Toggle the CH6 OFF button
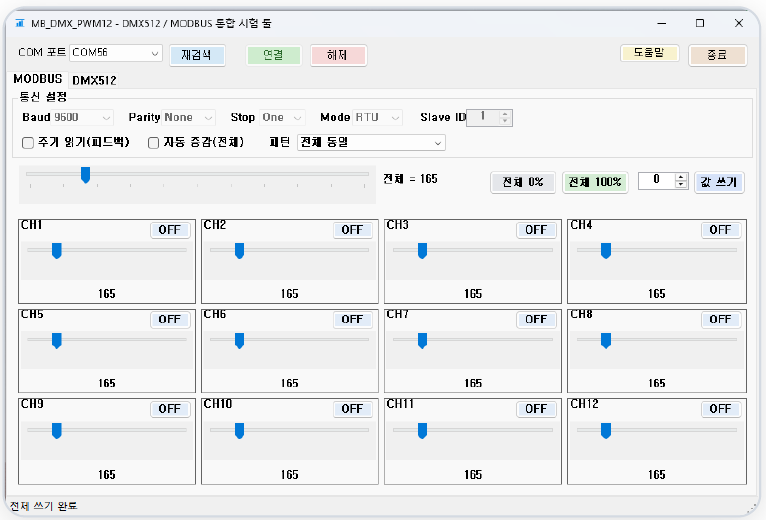 click(x=353, y=319)
